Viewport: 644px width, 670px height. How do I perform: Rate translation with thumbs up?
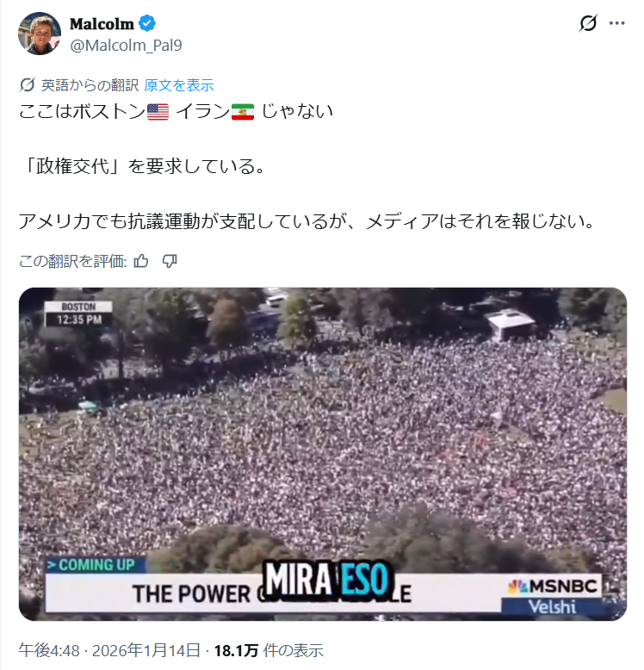point(141,261)
